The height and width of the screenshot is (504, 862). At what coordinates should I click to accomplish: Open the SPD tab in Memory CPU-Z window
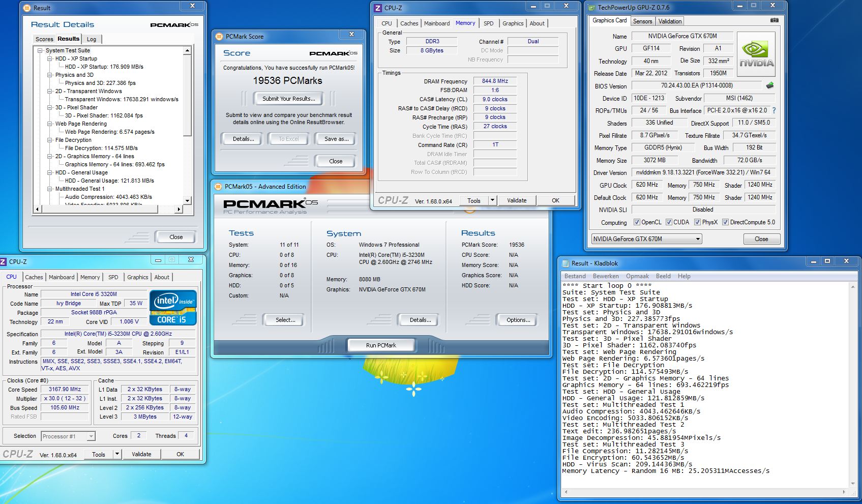click(488, 23)
